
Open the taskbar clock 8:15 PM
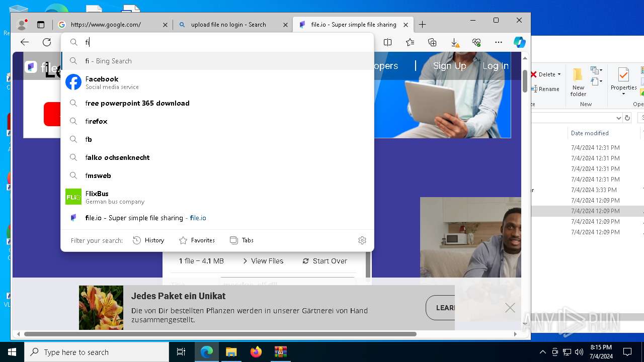pyautogui.click(x=601, y=352)
